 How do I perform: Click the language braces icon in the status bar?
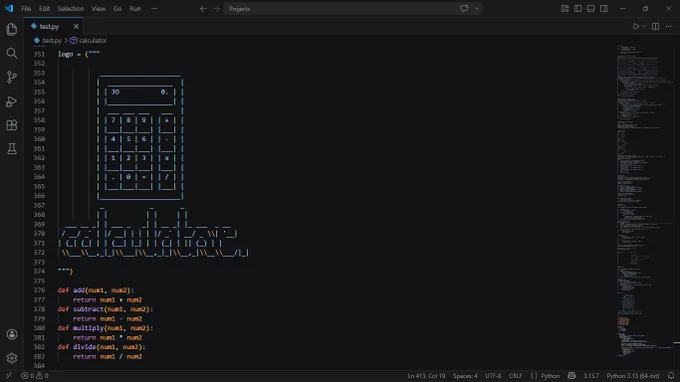tap(534, 375)
